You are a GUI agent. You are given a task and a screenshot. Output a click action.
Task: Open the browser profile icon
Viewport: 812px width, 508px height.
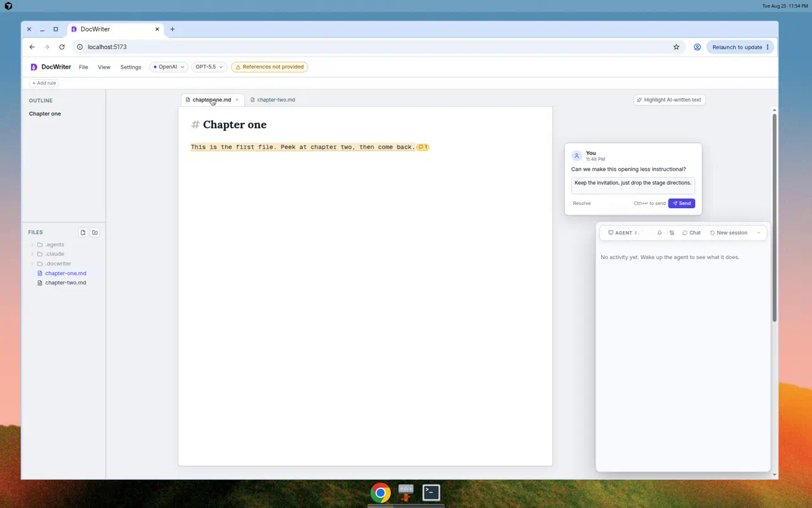[x=697, y=47]
